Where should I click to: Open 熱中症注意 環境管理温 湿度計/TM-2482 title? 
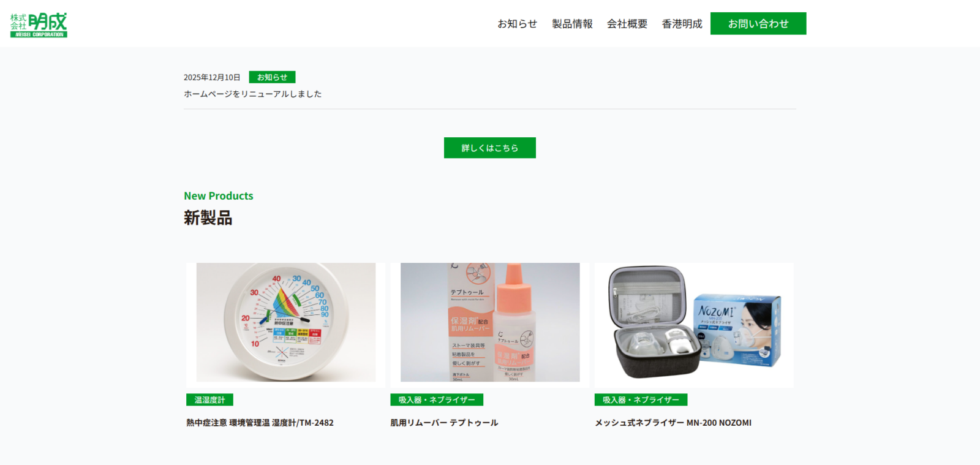point(260,423)
